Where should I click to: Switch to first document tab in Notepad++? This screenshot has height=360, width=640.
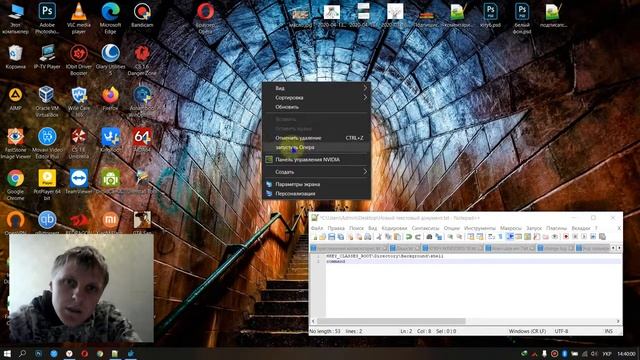point(349,248)
